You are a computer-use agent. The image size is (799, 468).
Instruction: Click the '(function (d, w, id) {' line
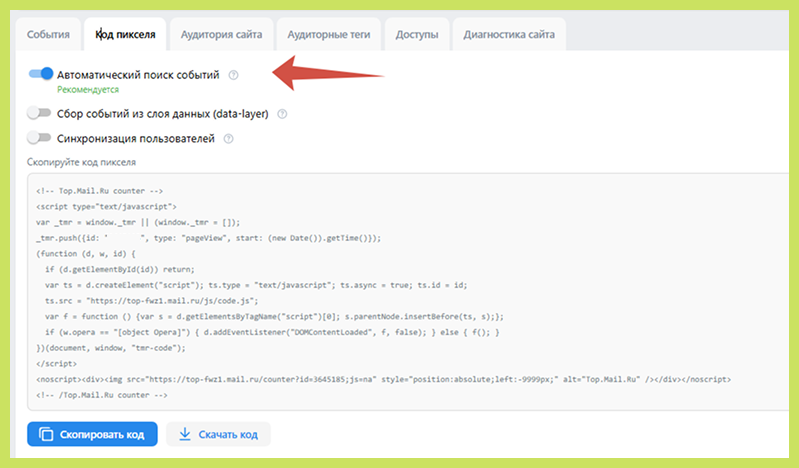[86, 254]
